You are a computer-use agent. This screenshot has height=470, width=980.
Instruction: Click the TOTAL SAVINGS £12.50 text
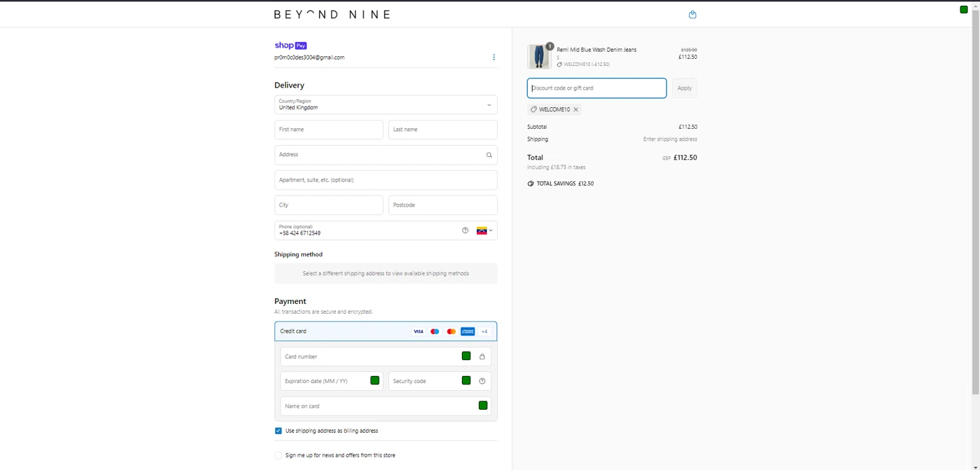(565, 184)
